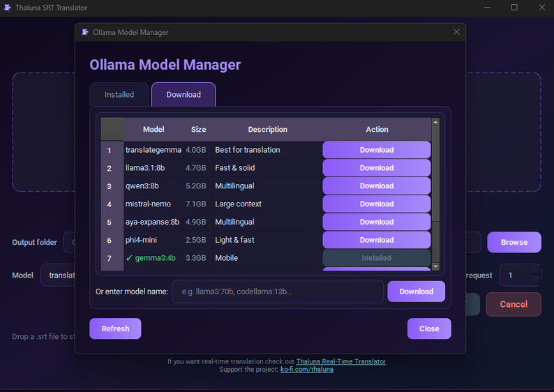Download the mistral-nemo model

376,204
